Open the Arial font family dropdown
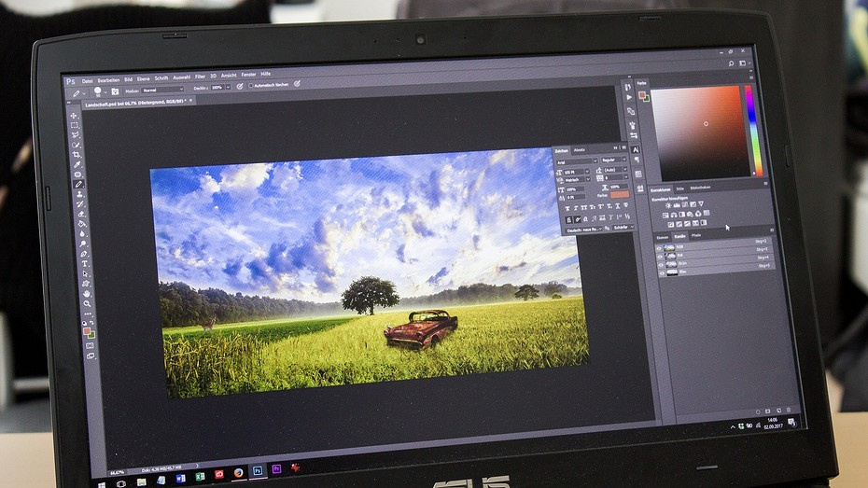The height and width of the screenshot is (488, 868). (x=574, y=160)
